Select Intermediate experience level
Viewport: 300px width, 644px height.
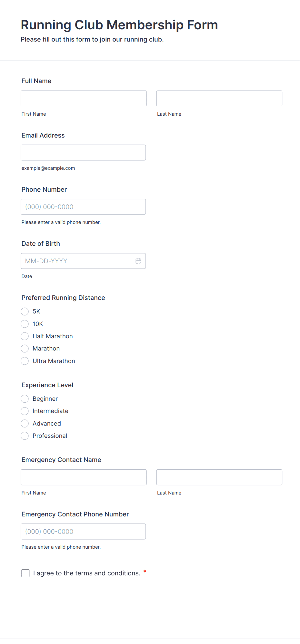[25, 411]
